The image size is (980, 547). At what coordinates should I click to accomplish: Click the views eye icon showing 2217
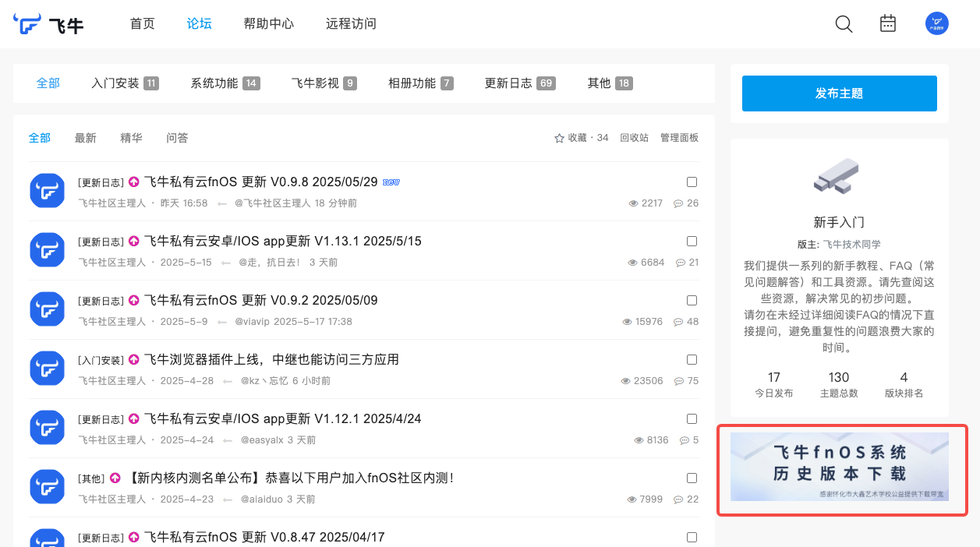[633, 203]
